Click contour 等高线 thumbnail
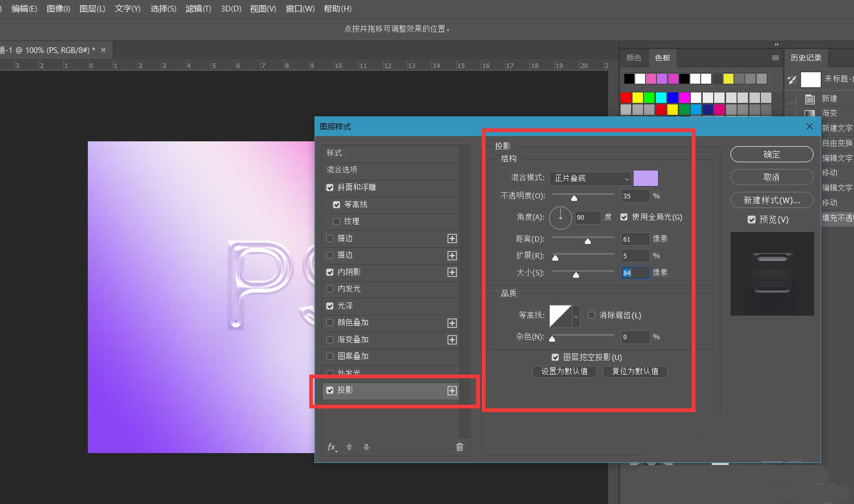 (x=561, y=316)
